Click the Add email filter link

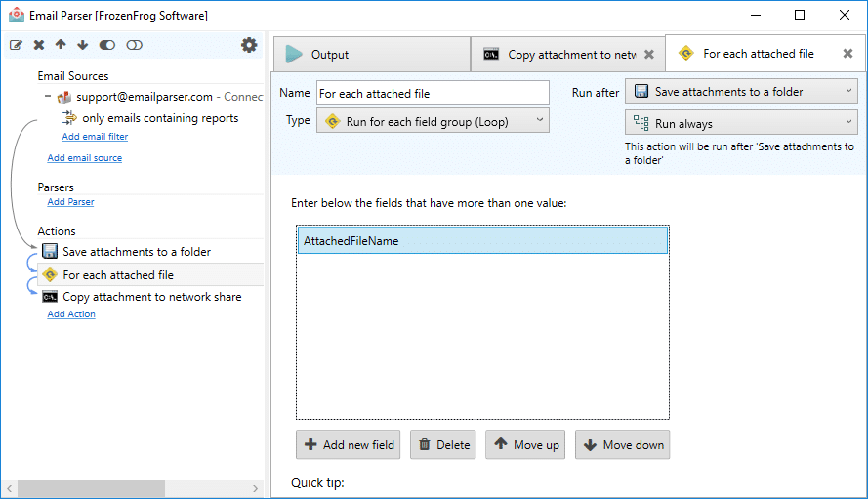pyautogui.click(x=95, y=137)
